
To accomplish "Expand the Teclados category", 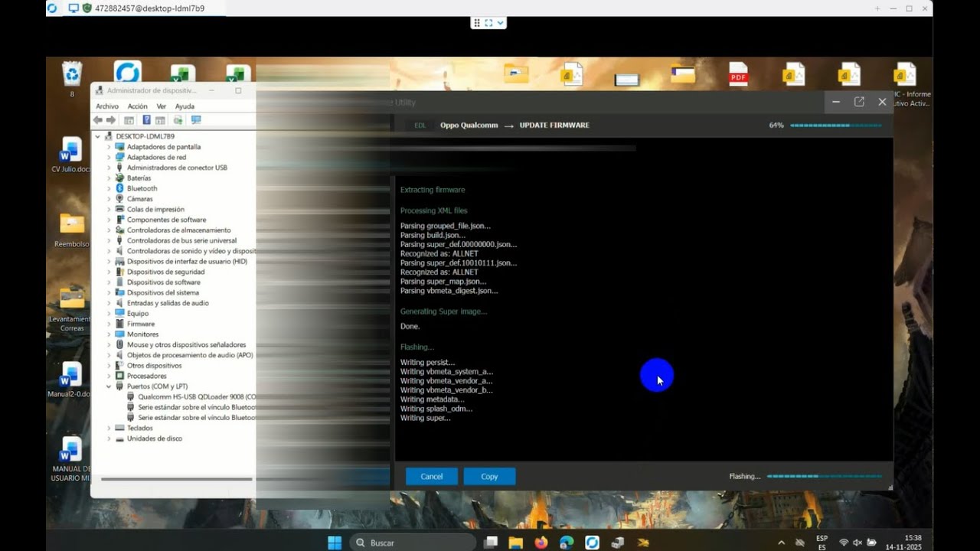I will pos(109,428).
